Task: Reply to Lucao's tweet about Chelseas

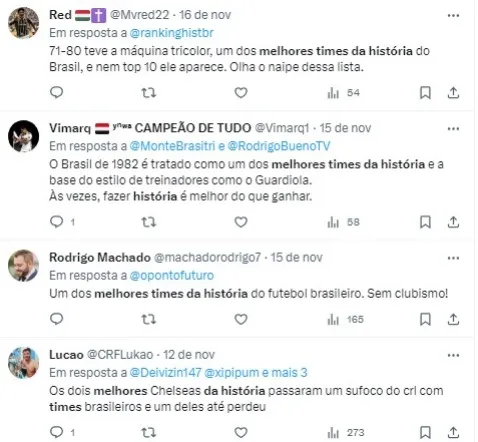Action: 56,432
